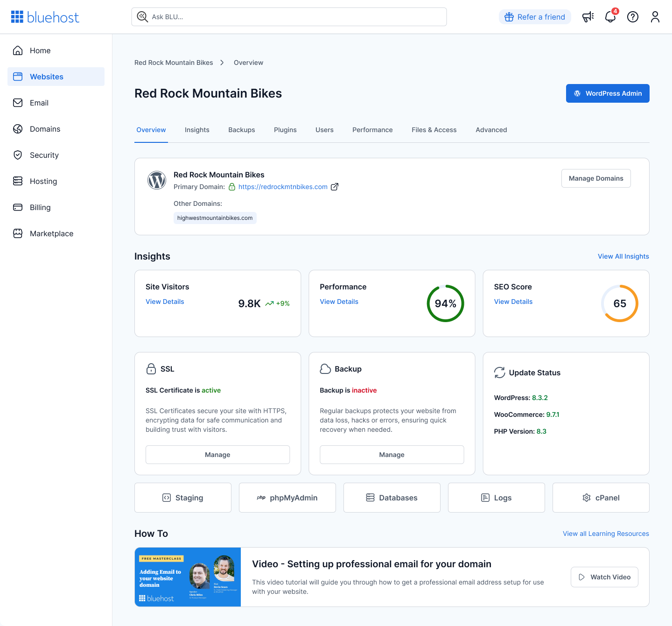
Task: Select the Security shield icon in sidebar
Action: [18, 155]
